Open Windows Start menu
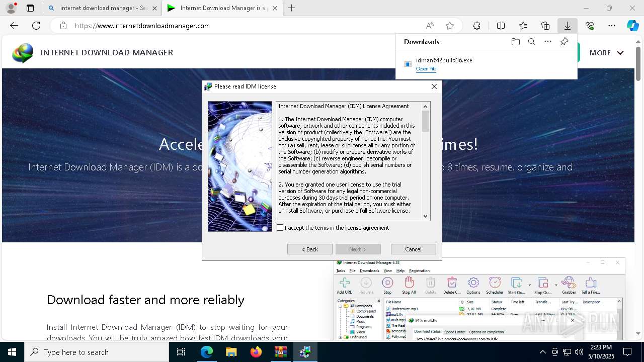Image resolution: width=644 pixels, height=362 pixels. pyautogui.click(x=12, y=352)
